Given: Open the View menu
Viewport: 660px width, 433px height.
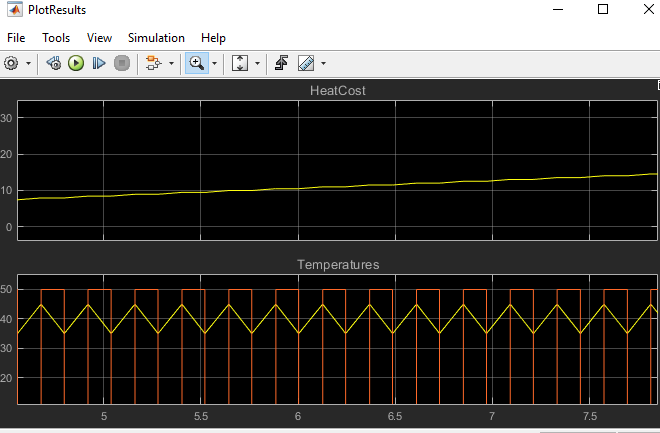Looking at the screenshot, I should pos(99,38).
